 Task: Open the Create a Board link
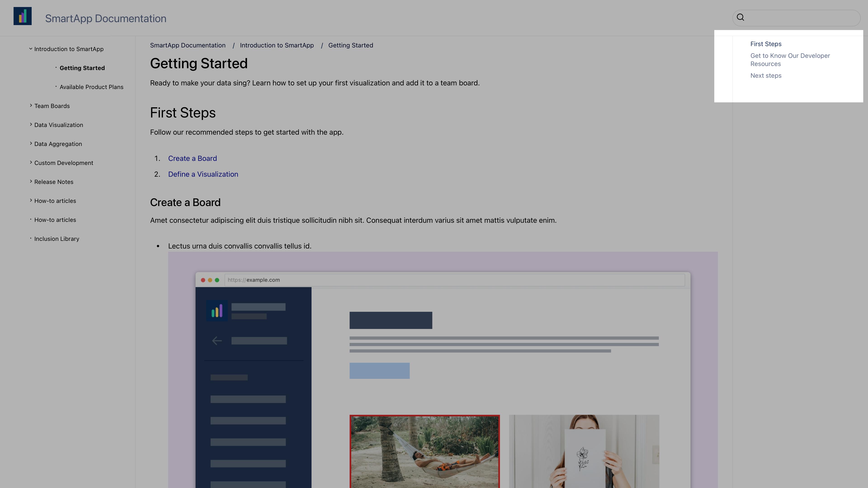[192, 158]
